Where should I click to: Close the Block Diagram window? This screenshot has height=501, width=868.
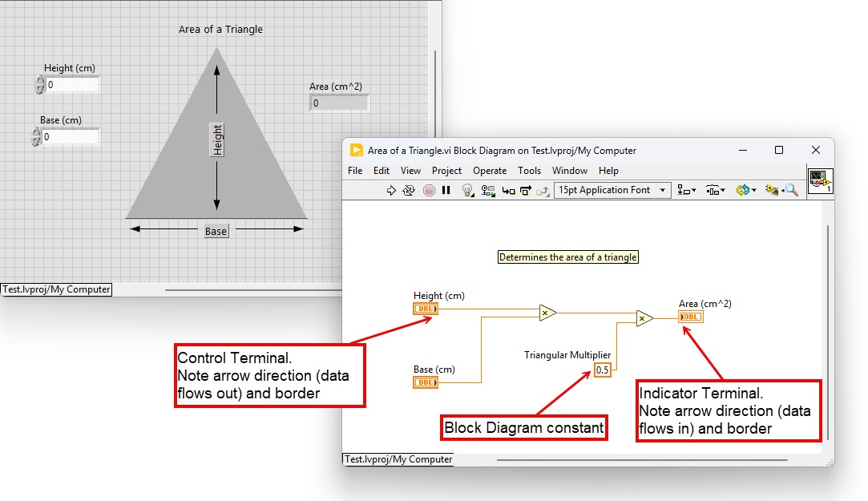[x=815, y=150]
